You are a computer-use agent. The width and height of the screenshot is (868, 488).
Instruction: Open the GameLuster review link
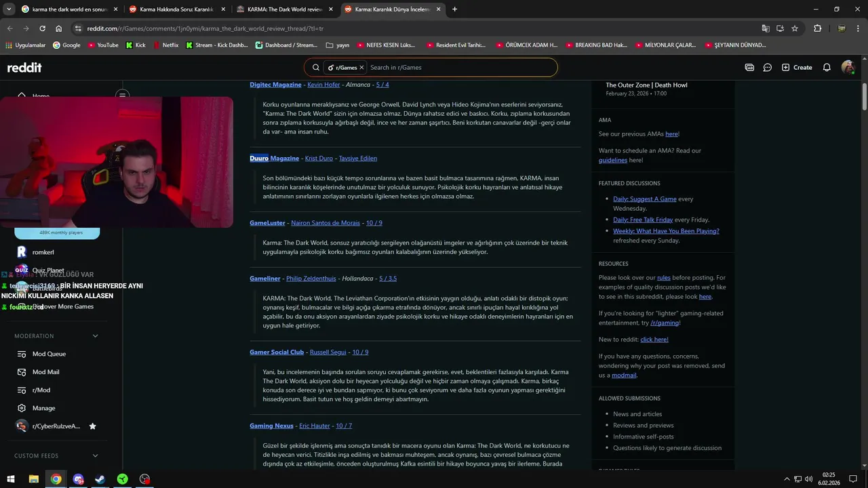[x=267, y=223]
